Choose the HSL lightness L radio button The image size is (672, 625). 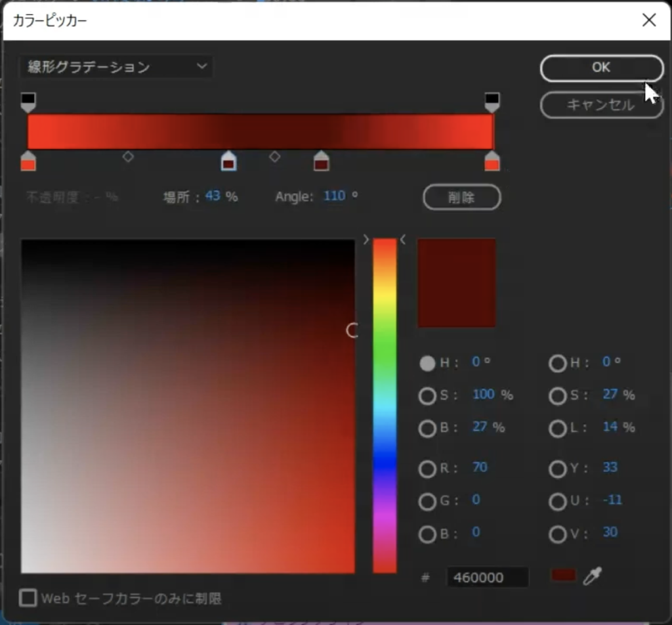558,429
